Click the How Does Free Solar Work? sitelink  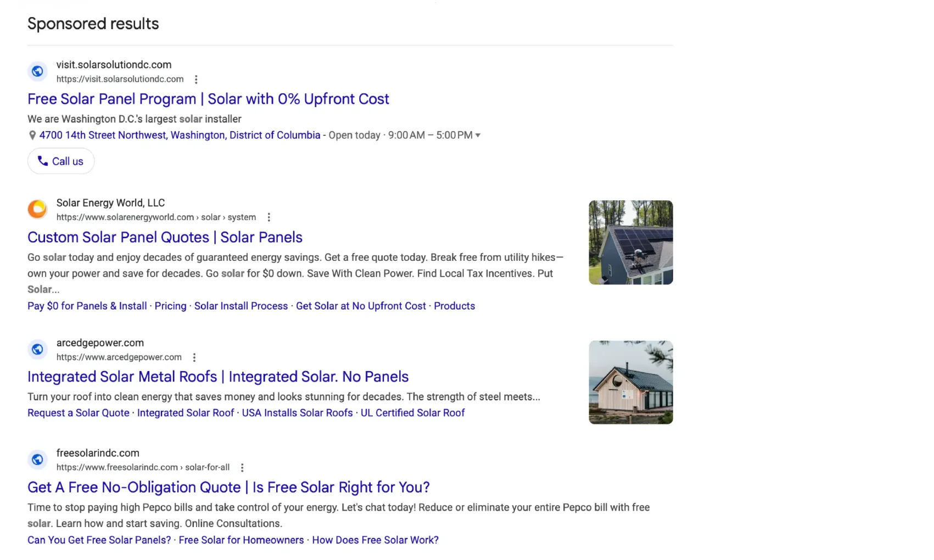tap(375, 540)
